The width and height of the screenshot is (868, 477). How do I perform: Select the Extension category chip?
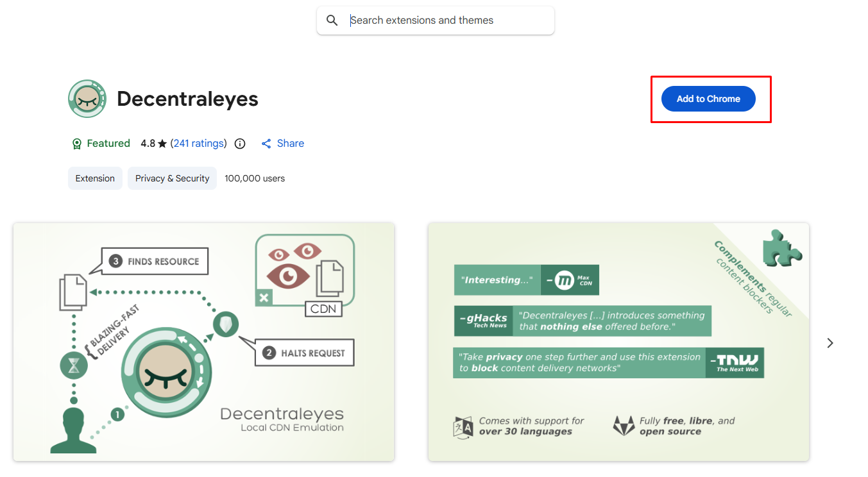pyautogui.click(x=95, y=178)
